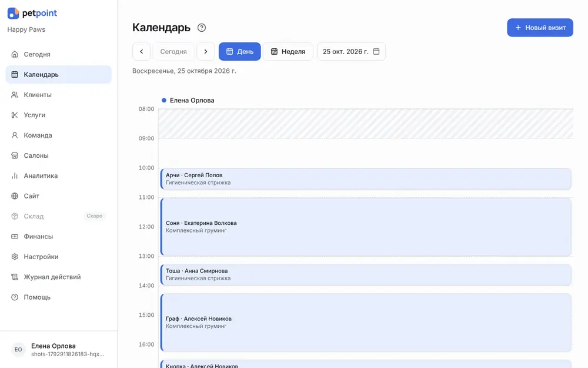Open the Команда menu item

tap(58, 135)
